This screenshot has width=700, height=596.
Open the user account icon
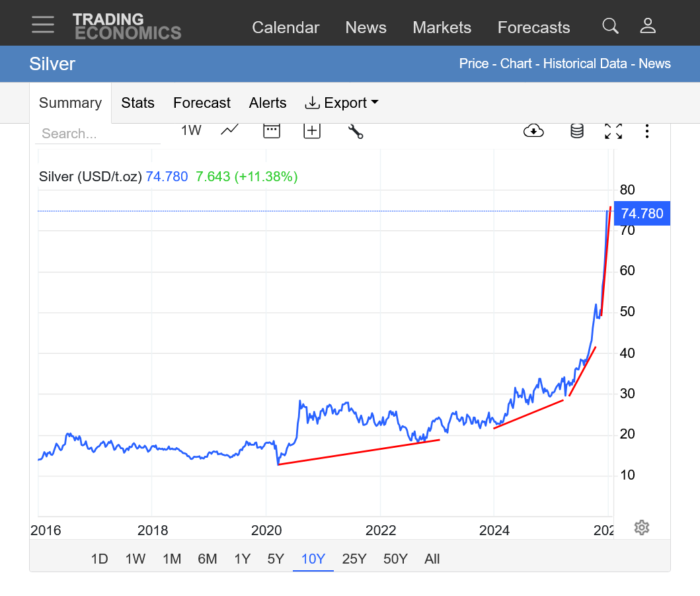point(648,26)
